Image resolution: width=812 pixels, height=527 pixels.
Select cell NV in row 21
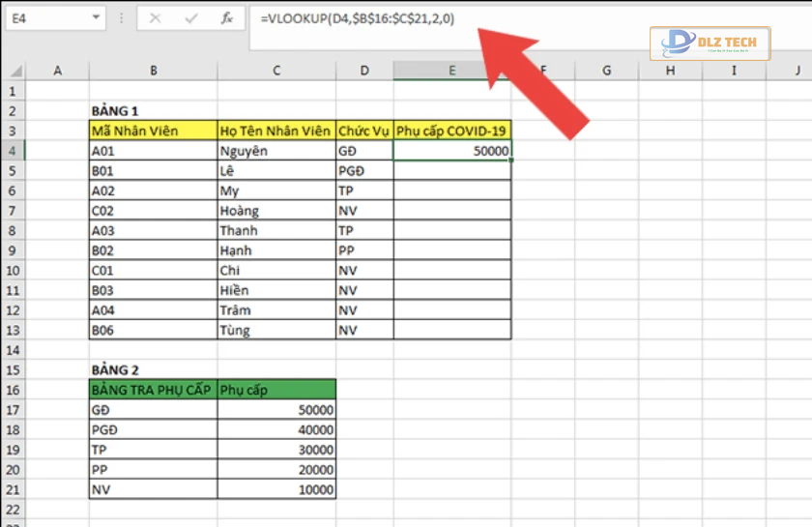pos(154,489)
